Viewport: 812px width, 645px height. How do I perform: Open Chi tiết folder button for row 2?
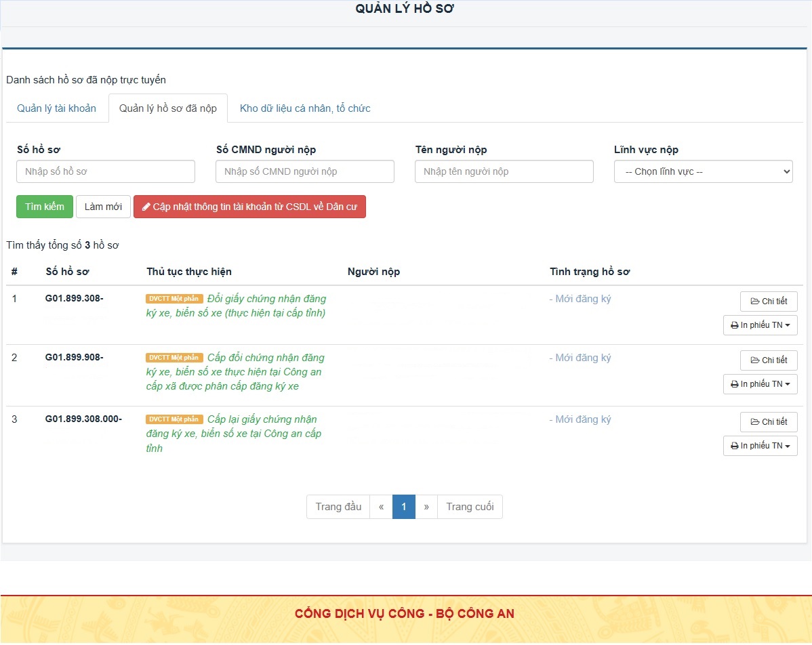tap(769, 360)
